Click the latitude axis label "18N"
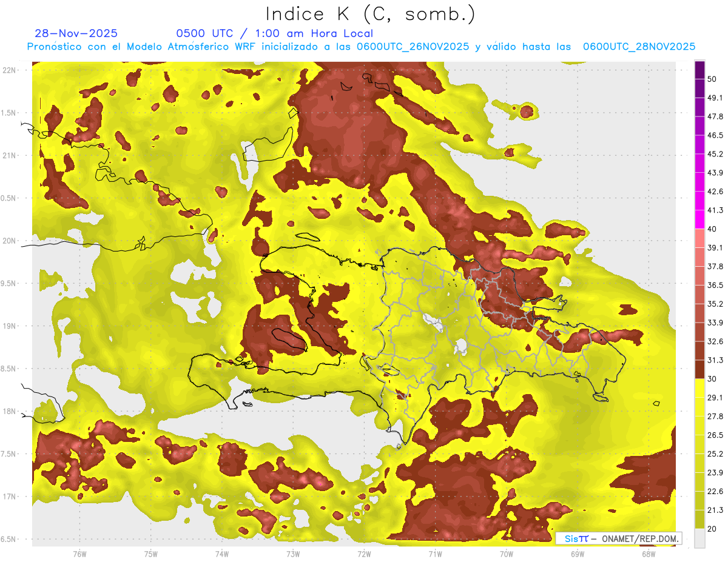This screenshot has width=728, height=562. [9, 412]
